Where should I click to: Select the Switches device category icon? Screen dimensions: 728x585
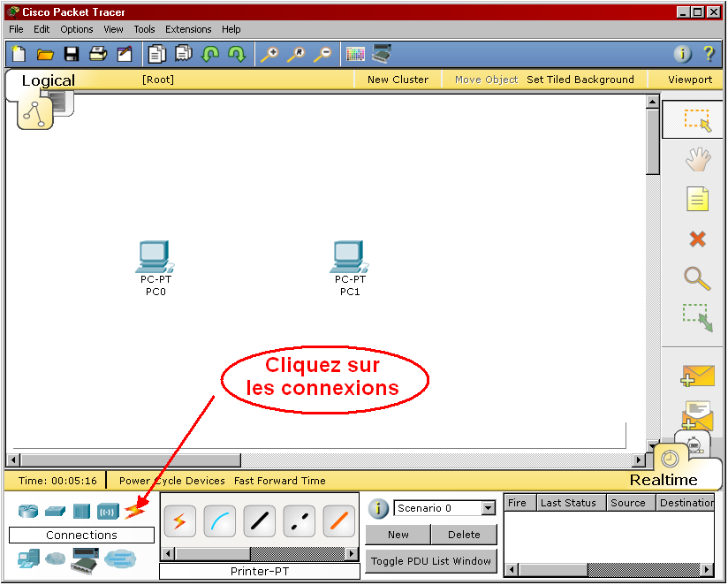(56, 511)
